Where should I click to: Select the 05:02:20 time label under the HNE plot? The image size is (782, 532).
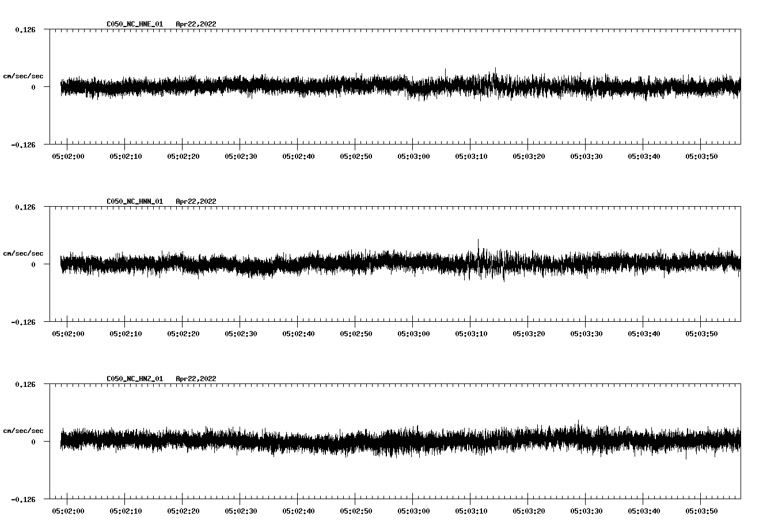pyautogui.click(x=183, y=156)
